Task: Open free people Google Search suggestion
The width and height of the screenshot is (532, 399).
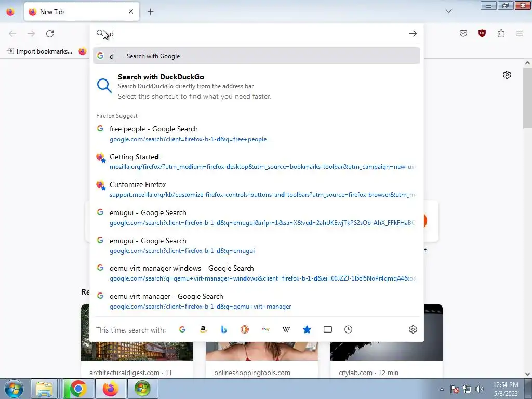Action: click(x=257, y=134)
